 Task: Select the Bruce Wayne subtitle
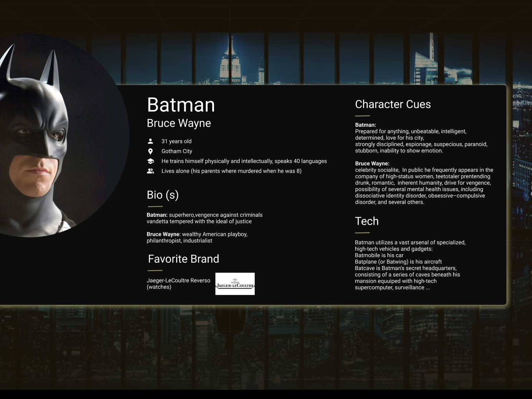click(179, 123)
